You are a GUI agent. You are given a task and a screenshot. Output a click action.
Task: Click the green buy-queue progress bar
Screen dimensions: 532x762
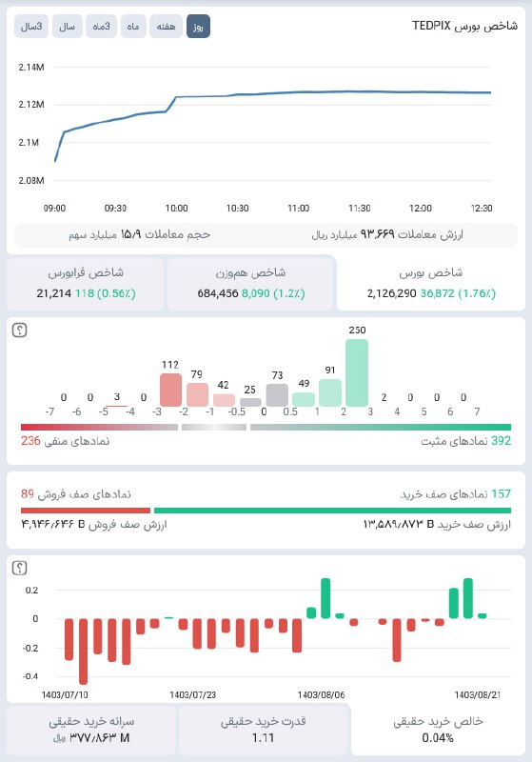(x=332, y=511)
